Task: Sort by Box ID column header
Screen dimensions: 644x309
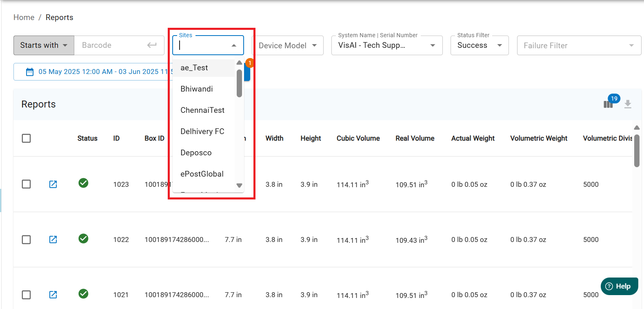Action: coord(154,138)
